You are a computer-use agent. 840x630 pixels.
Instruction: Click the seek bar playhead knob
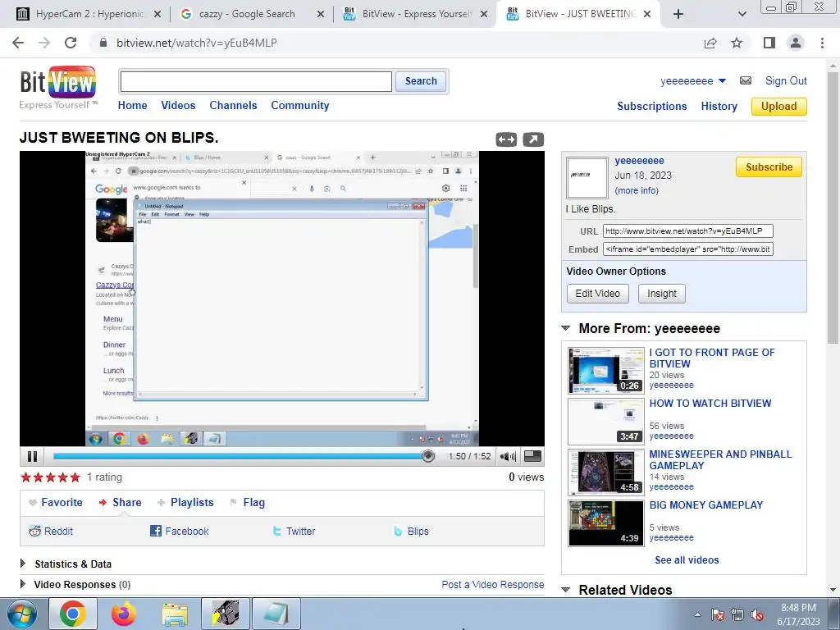point(427,456)
